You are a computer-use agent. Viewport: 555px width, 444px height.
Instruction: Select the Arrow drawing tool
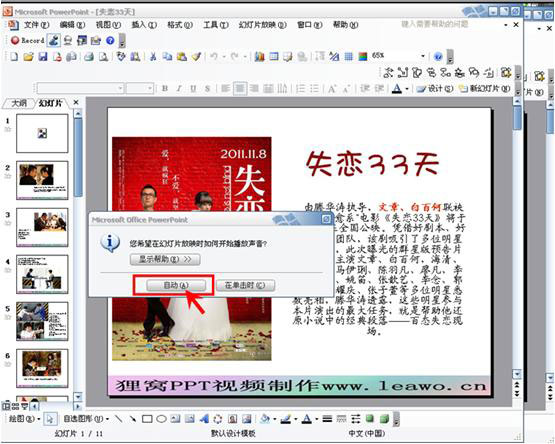133,419
